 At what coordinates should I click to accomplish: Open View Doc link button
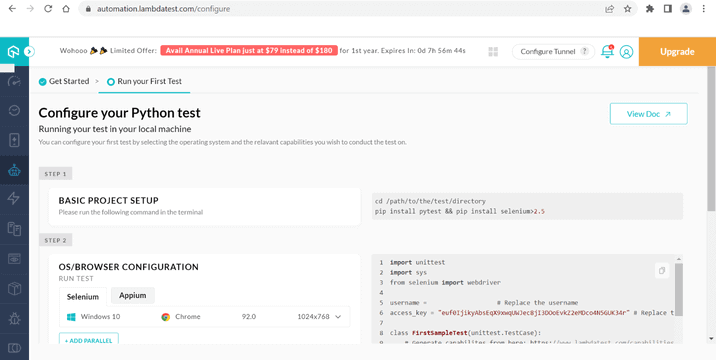[648, 114]
